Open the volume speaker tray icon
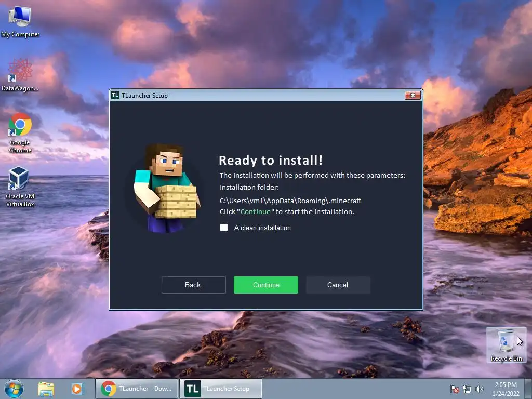Image resolution: width=532 pixels, height=399 pixels. pyautogui.click(x=480, y=389)
